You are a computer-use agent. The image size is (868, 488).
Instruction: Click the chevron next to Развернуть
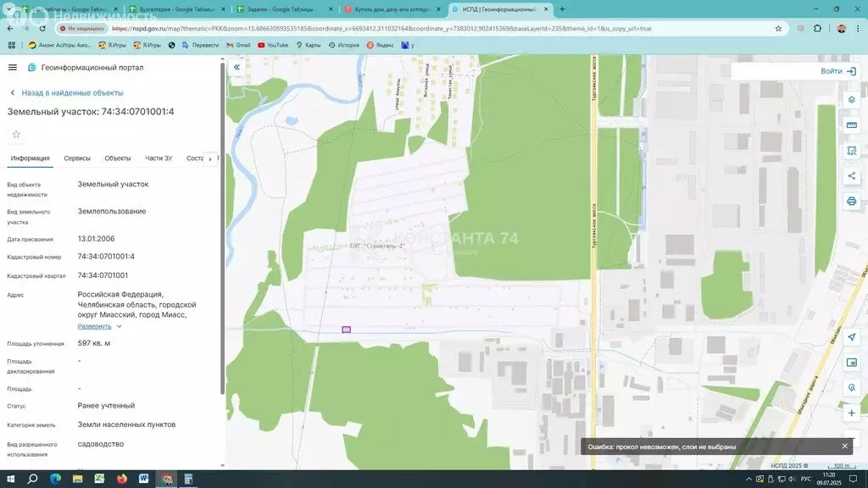point(119,326)
